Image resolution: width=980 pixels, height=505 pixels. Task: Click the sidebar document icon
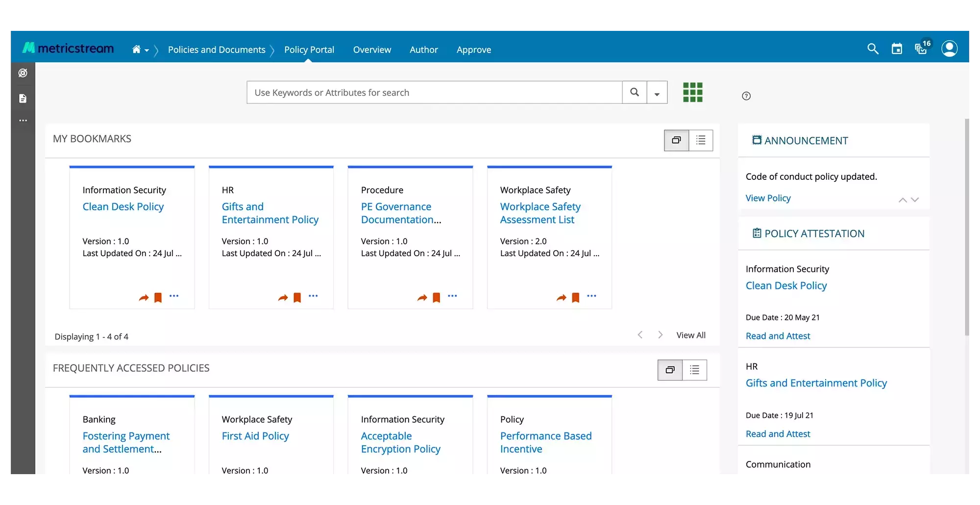coord(23,98)
